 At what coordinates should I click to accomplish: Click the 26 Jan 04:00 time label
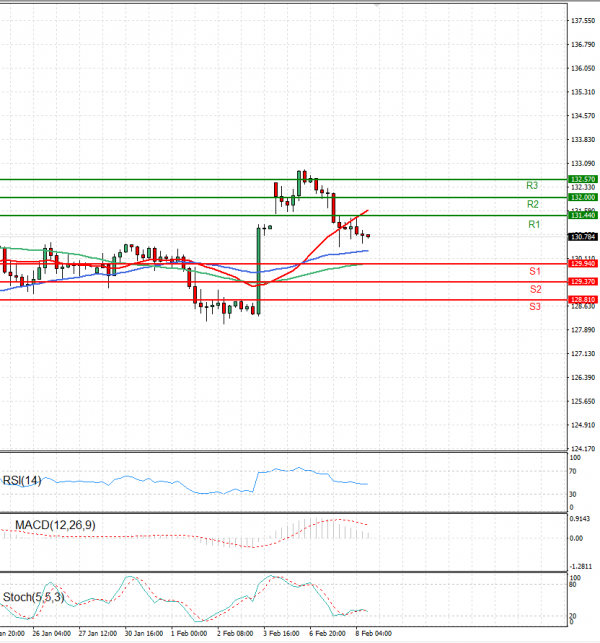[x=51, y=633]
